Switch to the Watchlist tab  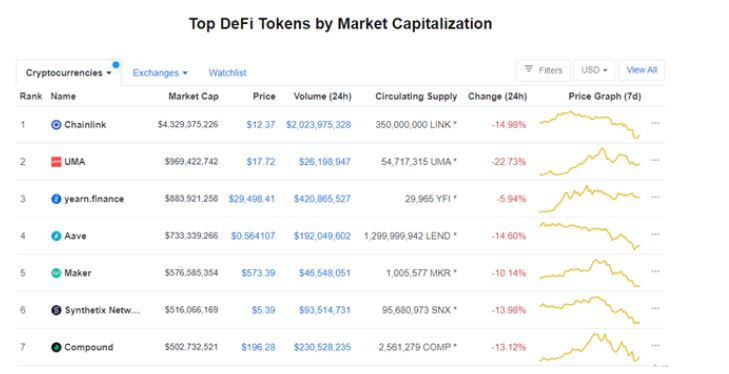tap(227, 73)
